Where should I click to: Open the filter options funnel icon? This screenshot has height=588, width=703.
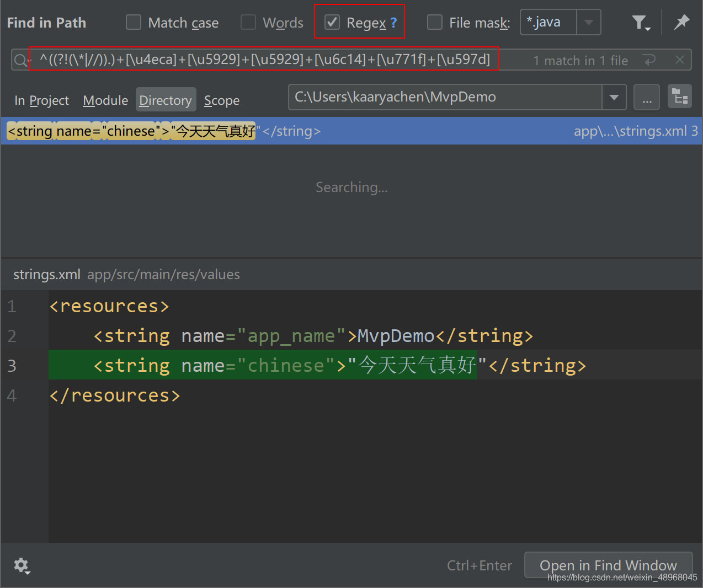click(x=641, y=23)
